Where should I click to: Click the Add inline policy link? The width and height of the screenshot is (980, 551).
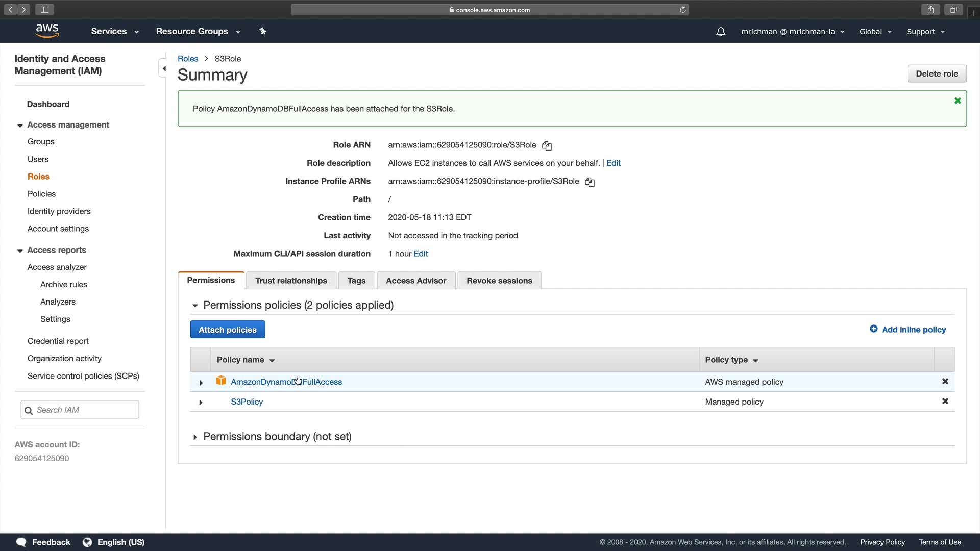908,330
